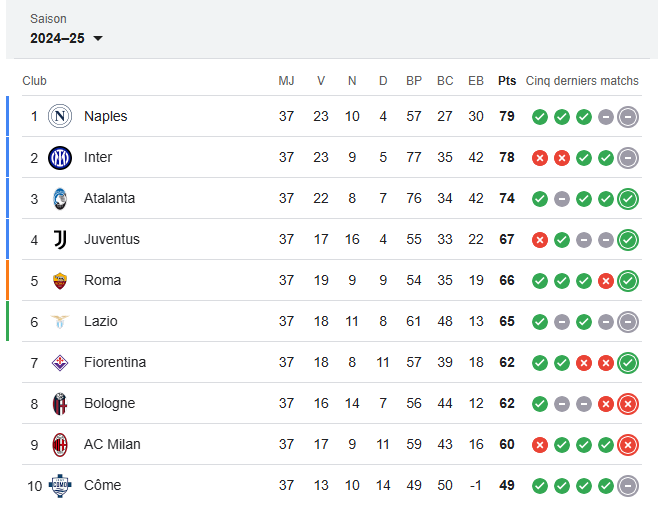
Task: Open the Roma club crest
Action: click(x=60, y=281)
